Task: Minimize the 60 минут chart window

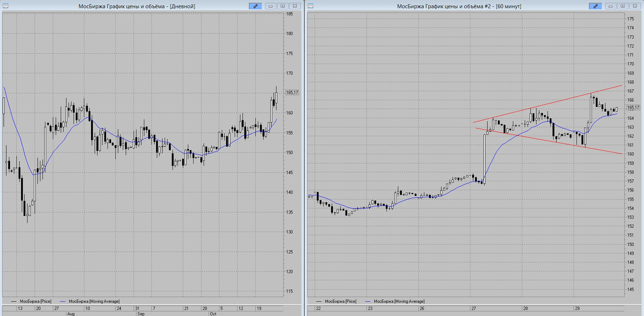Action: coord(611,6)
